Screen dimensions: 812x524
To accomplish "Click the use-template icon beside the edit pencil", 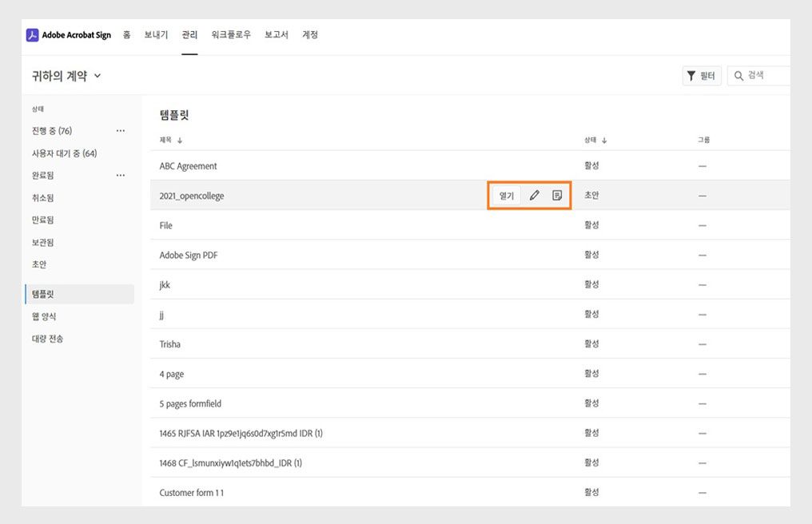I will (557, 194).
